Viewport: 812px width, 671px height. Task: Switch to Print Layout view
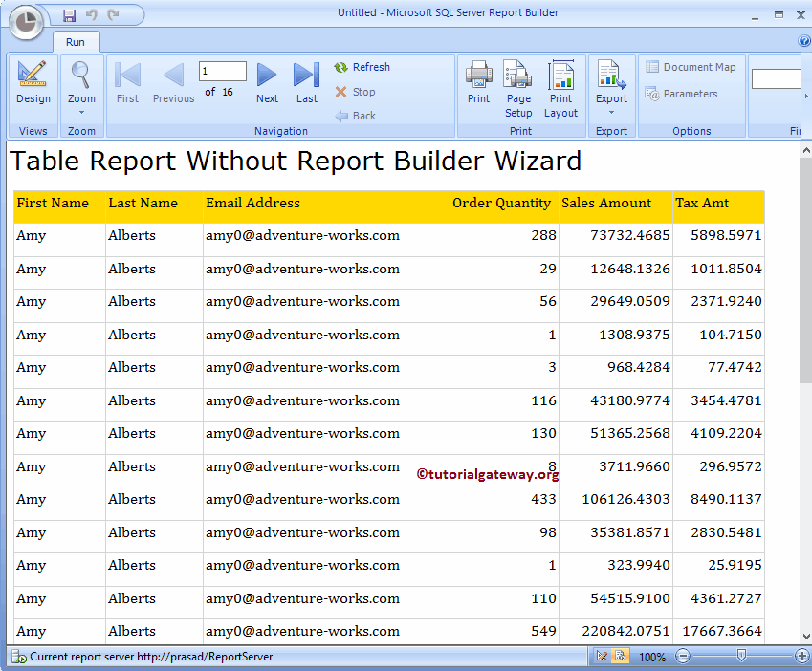tap(560, 84)
